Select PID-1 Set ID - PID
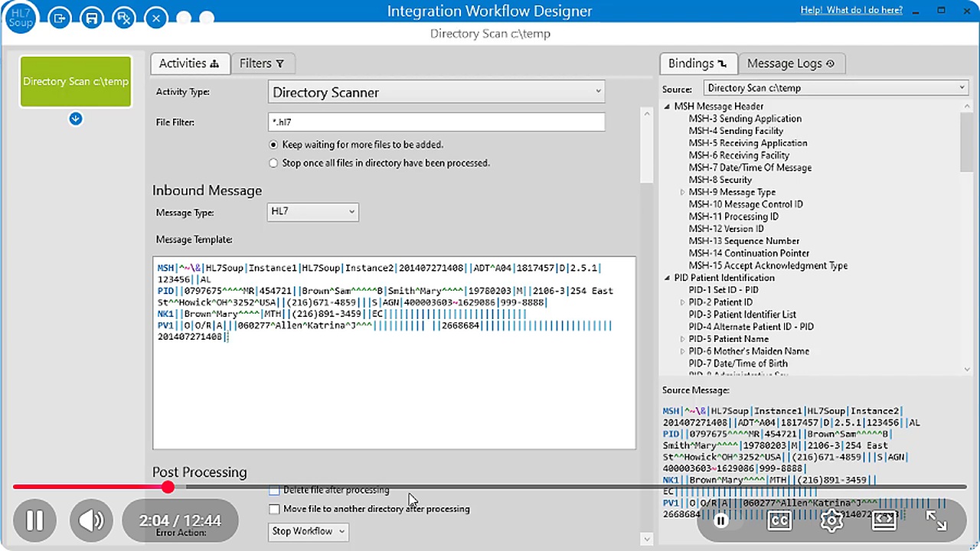980x551 pixels. [724, 290]
